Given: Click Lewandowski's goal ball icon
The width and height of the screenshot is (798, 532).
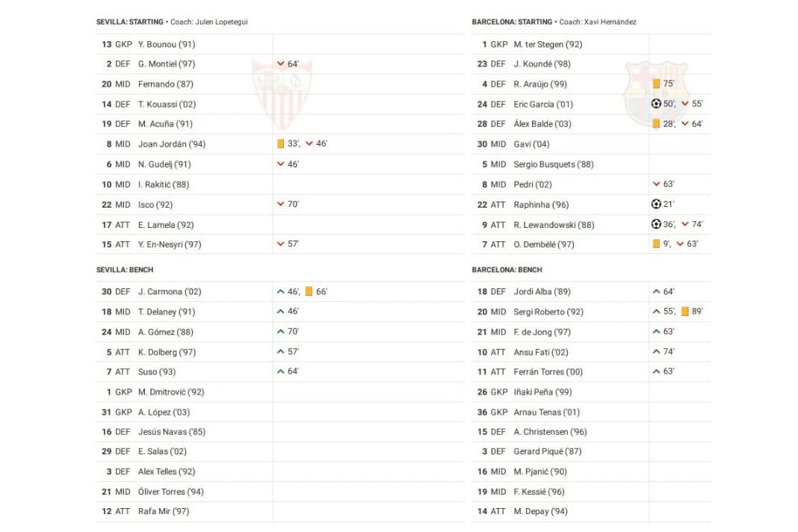Looking at the screenshot, I should pyautogui.click(x=656, y=224).
